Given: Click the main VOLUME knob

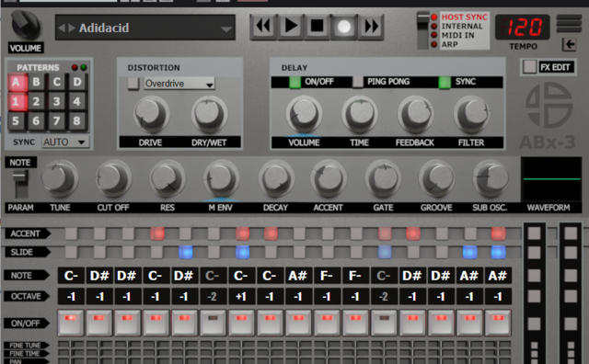Looking at the screenshot, I should [x=25, y=25].
